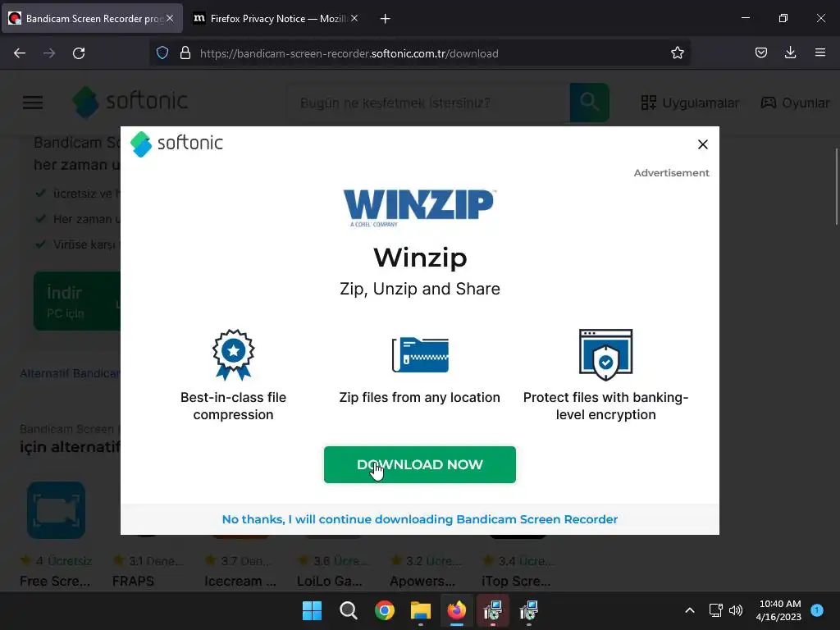The height and width of the screenshot is (630, 840).
Task: Click the forward navigation arrow
Action: [49, 53]
